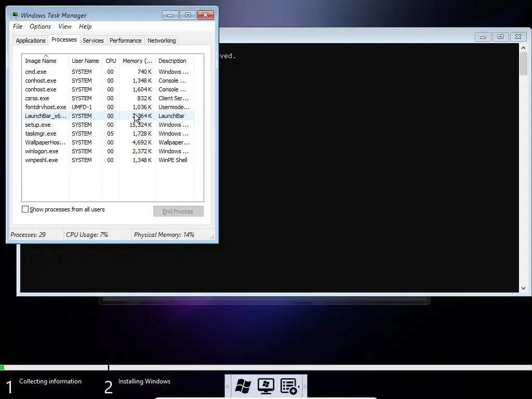
Task: Sort by Description column header
Action: click(175, 61)
